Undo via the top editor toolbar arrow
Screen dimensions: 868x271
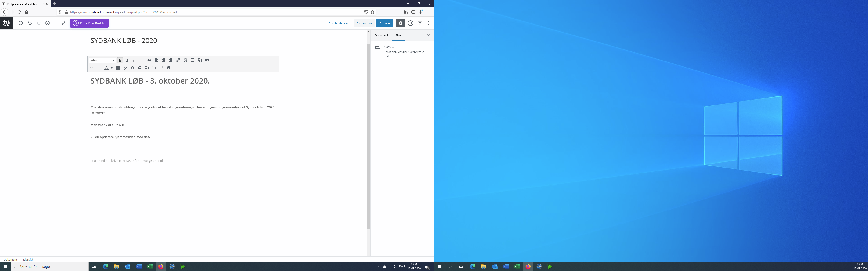pyautogui.click(x=30, y=23)
